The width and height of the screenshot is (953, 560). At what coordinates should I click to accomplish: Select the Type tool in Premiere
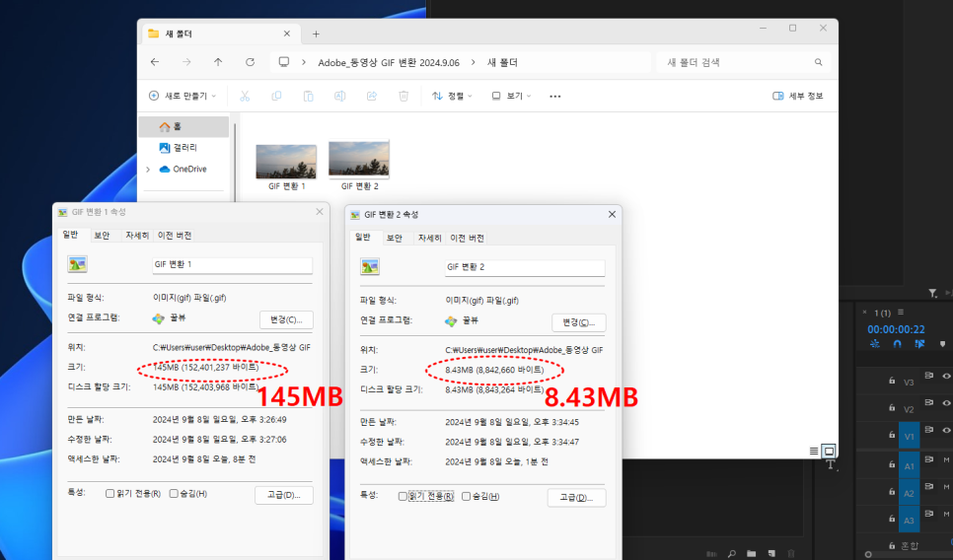pyautogui.click(x=831, y=466)
